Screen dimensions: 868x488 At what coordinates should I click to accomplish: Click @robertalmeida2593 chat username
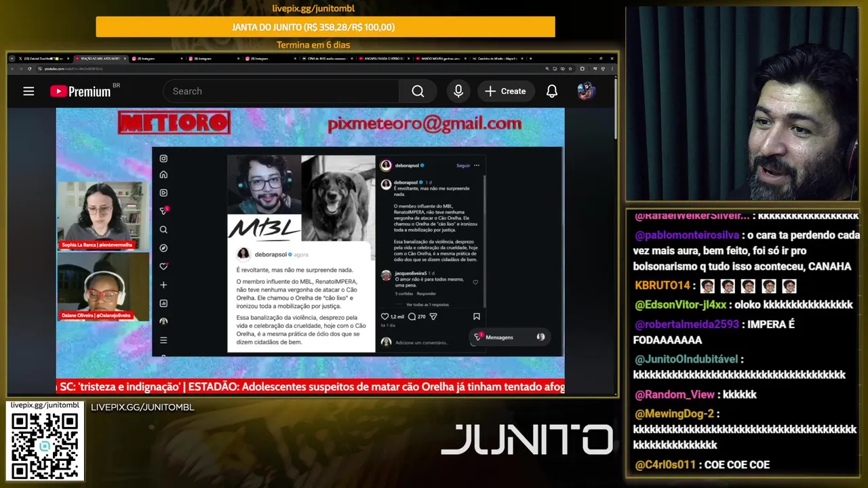pyautogui.click(x=687, y=324)
